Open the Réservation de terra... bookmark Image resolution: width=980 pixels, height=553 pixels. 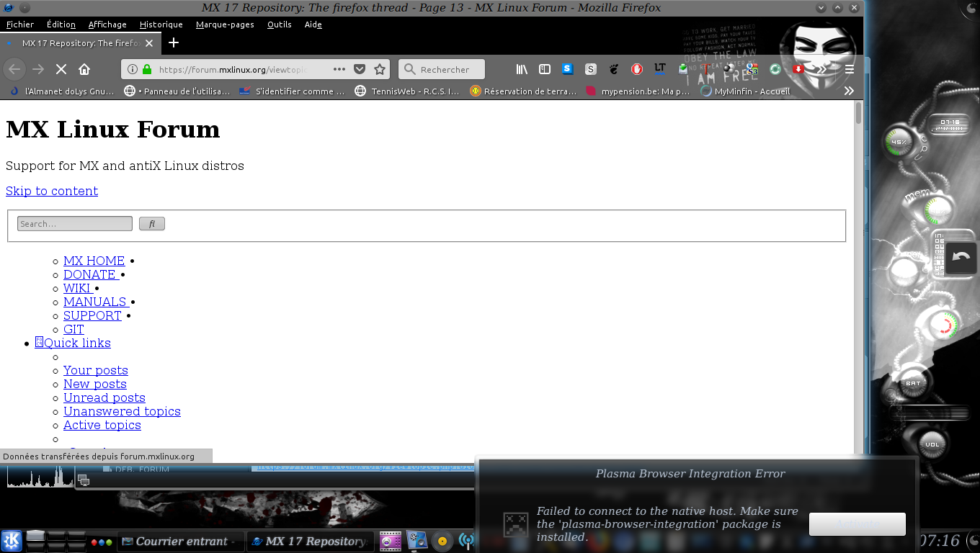pyautogui.click(x=523, y=91)
